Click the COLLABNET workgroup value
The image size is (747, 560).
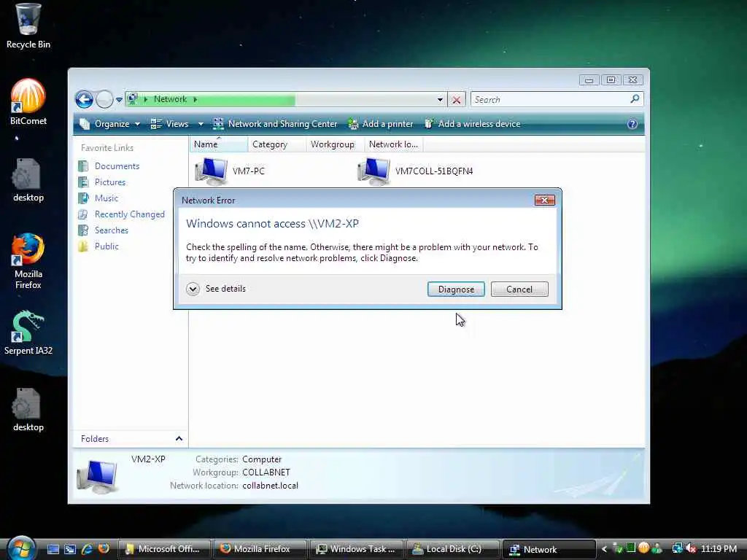[x=266, y=472]
